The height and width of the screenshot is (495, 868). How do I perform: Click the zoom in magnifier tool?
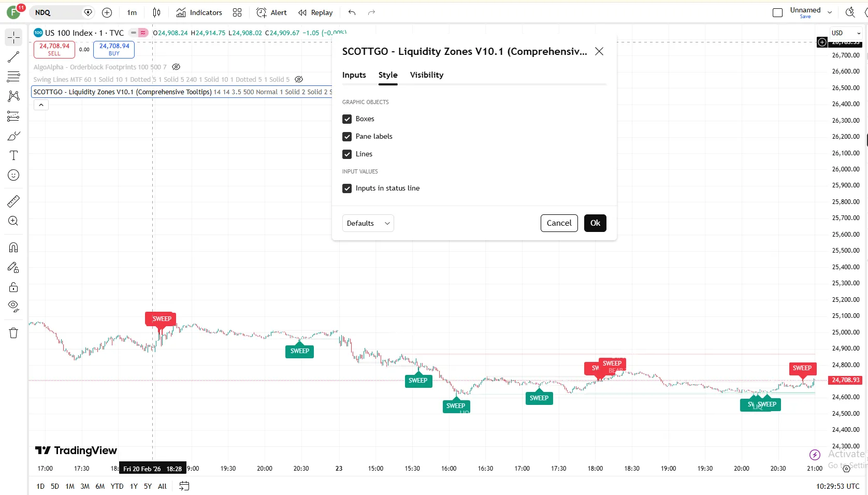point(13,221)
